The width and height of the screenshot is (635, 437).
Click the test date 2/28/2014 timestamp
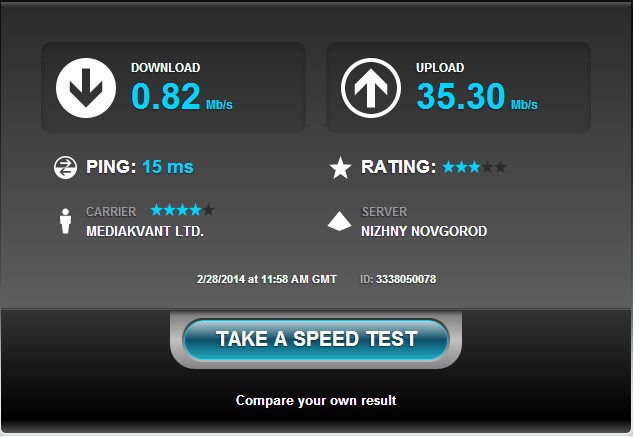(266, 279)
